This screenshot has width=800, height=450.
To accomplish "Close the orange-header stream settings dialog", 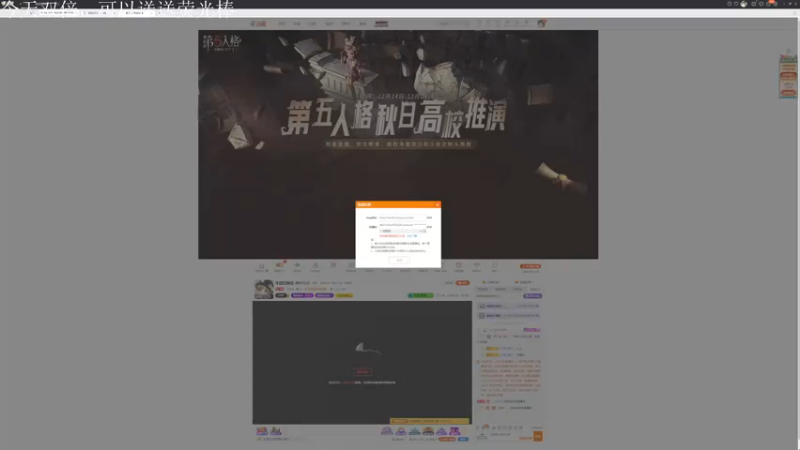I will click(437, 205).
